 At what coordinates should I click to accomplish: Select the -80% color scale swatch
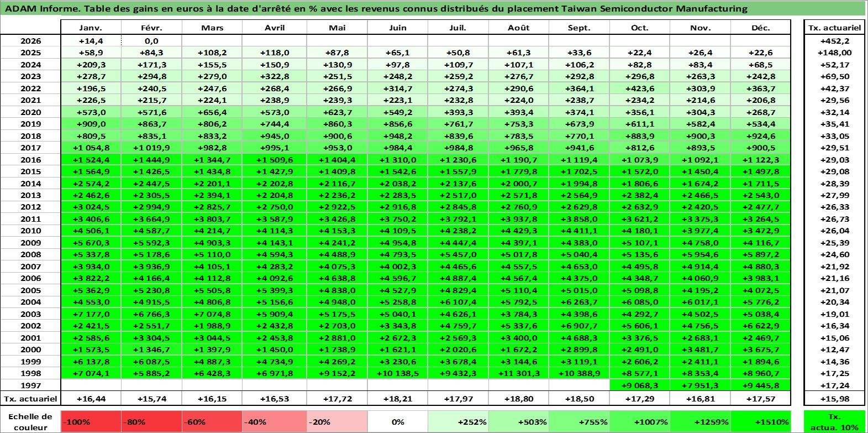coord(151,421)
